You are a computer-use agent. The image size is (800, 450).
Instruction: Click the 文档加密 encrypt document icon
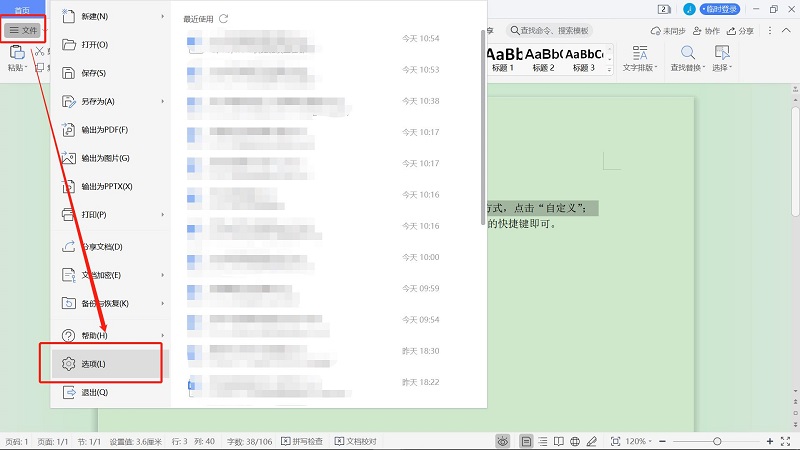point(68,275)
